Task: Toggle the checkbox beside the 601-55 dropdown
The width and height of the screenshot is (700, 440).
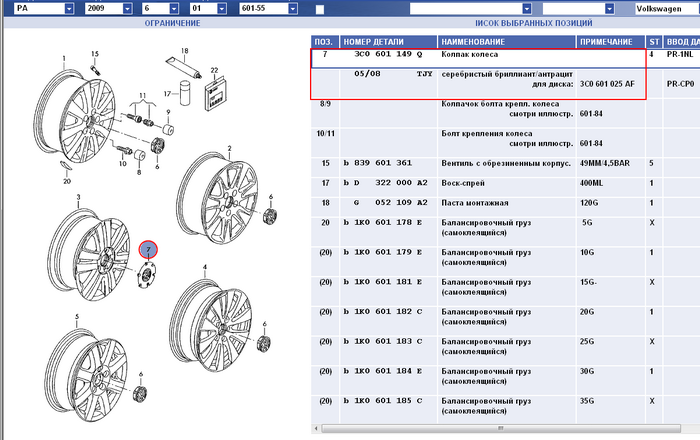Action: coord(320,9)
